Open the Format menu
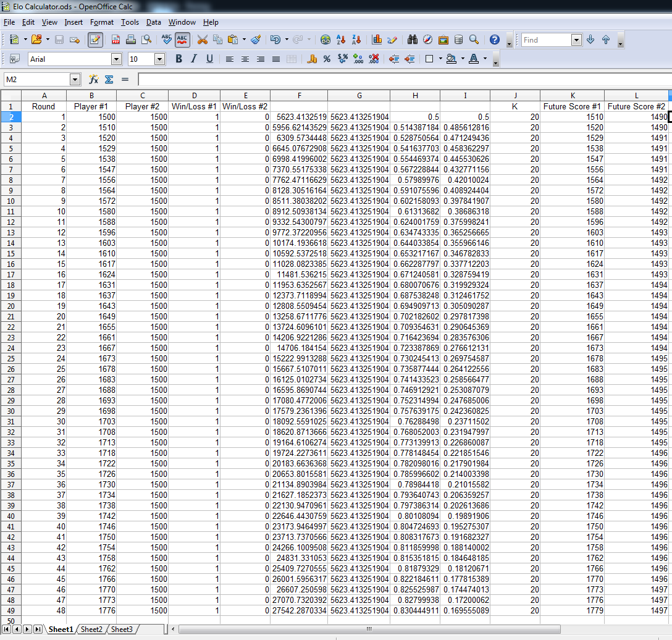Viewport: 672px width, 640px height. pos(101,22)
